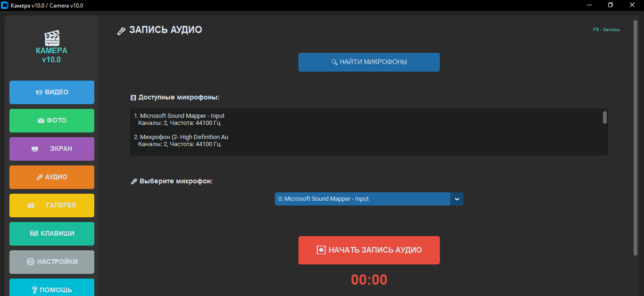Click the main page vertical scrollbar
This screenshot has width=644, height=296.
pyautogui.click(x=635, y=137)
